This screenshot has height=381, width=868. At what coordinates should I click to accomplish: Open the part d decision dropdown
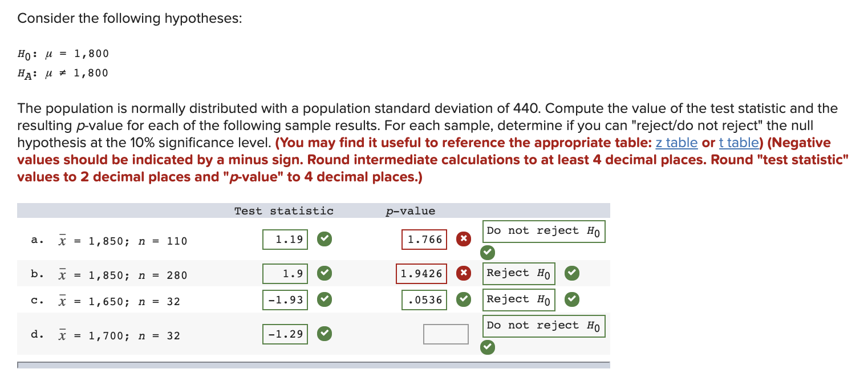[543, 326]
